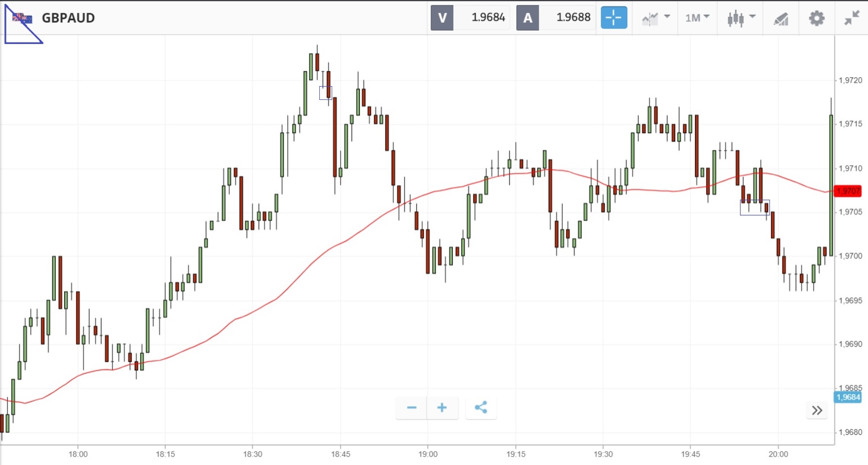Click the 19:00 time axis marker
This screenshot has height=465, width=868.
pyautogui.click(x=428, y=454)
